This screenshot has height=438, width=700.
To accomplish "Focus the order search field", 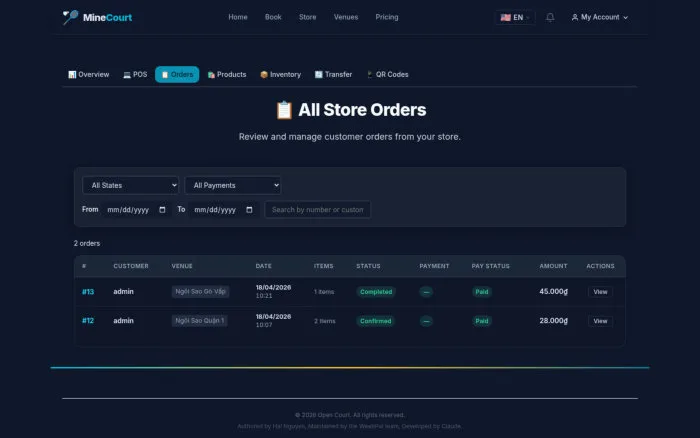I will click(x=317, y=210).
